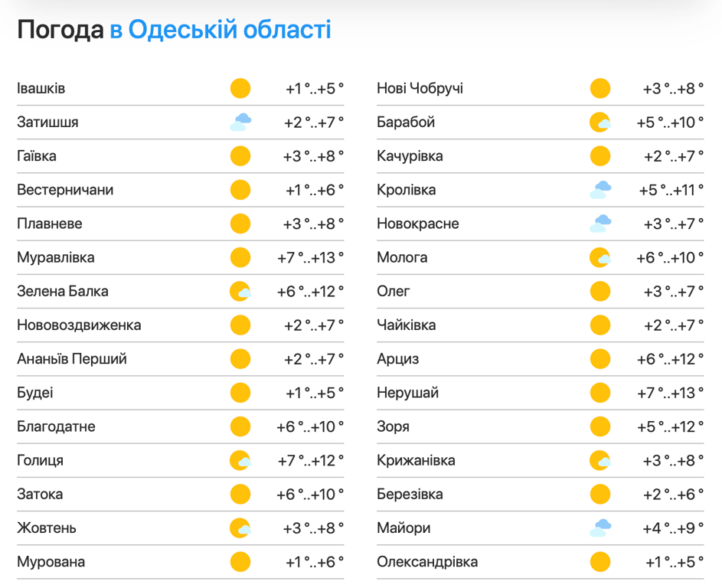Go to Березівка weather
The height and width of the screenshot is (588, 722).
(x=410, y=495)
